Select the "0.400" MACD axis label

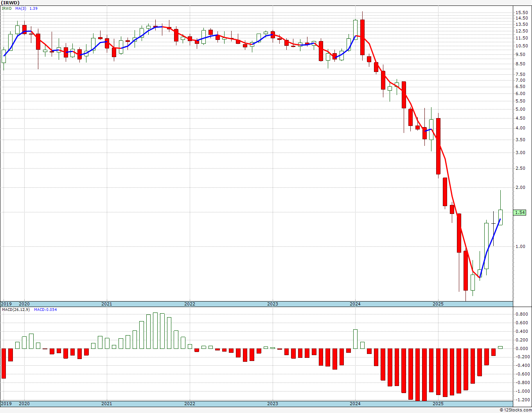521,331
